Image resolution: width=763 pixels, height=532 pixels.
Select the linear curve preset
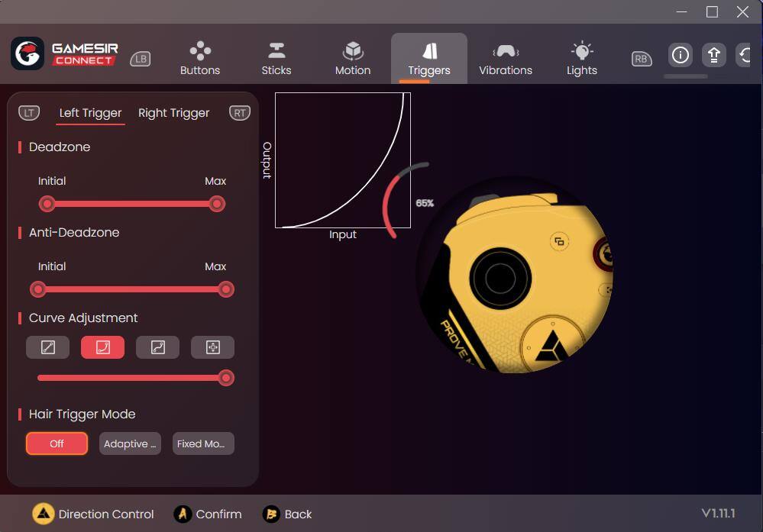click(47, 347)
